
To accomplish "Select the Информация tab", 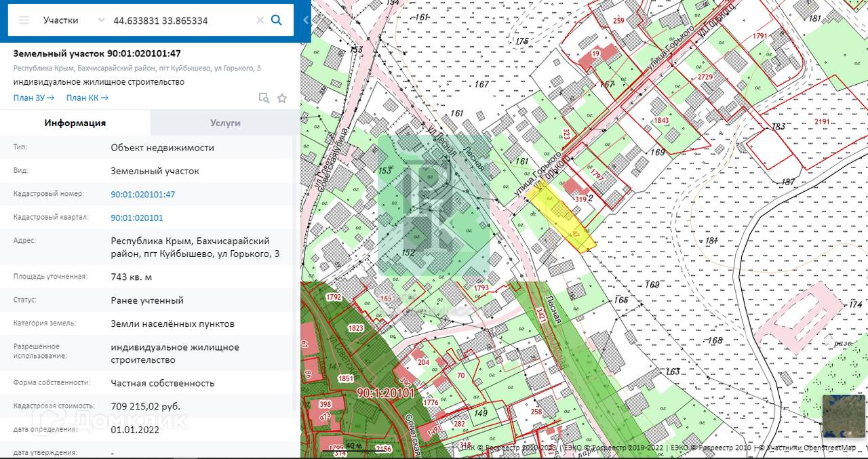I will point(75,123).
